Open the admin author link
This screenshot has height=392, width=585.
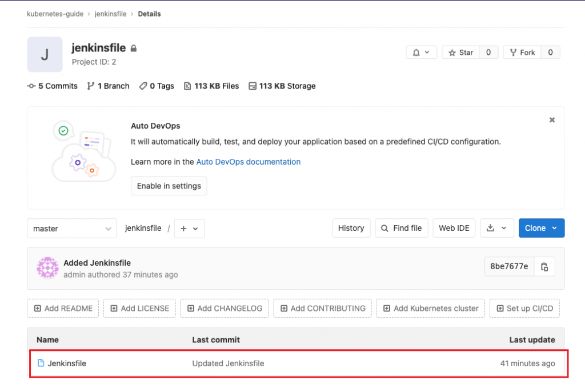[x=74, y=275]
